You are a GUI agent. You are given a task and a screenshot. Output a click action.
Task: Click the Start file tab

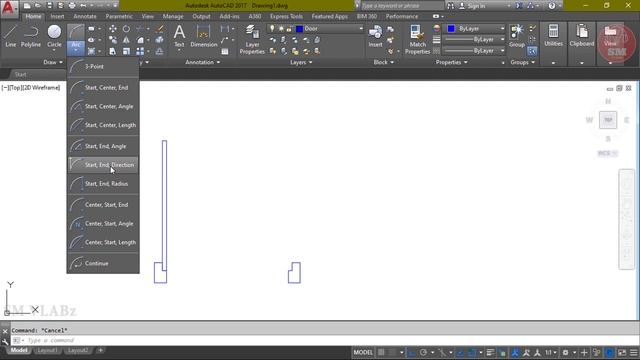[x=20, y=74]
